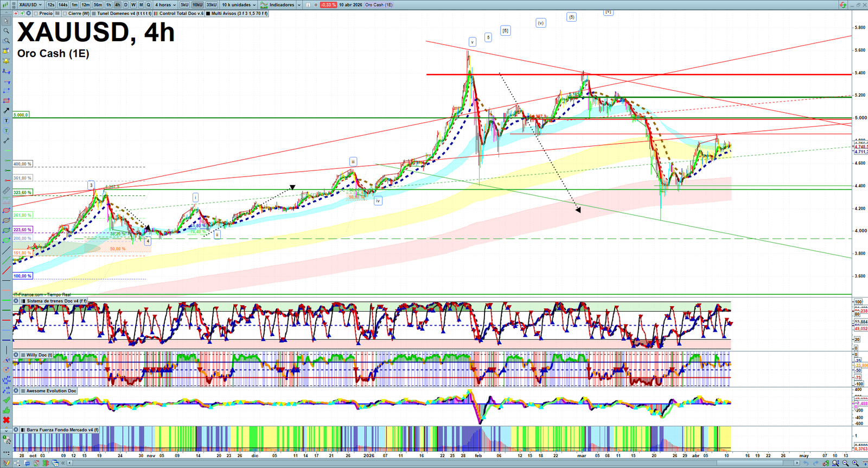The height and width of the screenshot is (468, 868).
Task: Expand the 10 k unidades dropdown
Action: [239, 5]
